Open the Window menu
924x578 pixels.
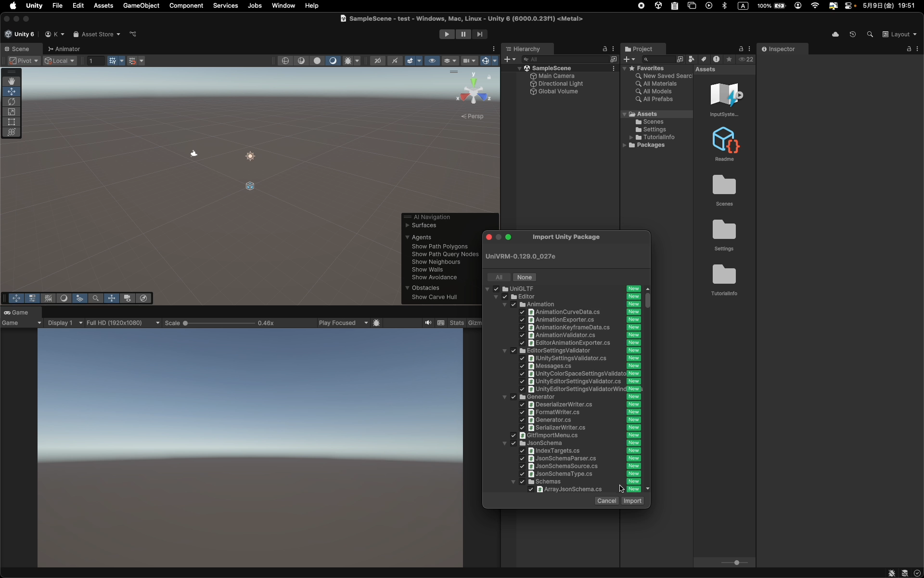coord(283,6)
